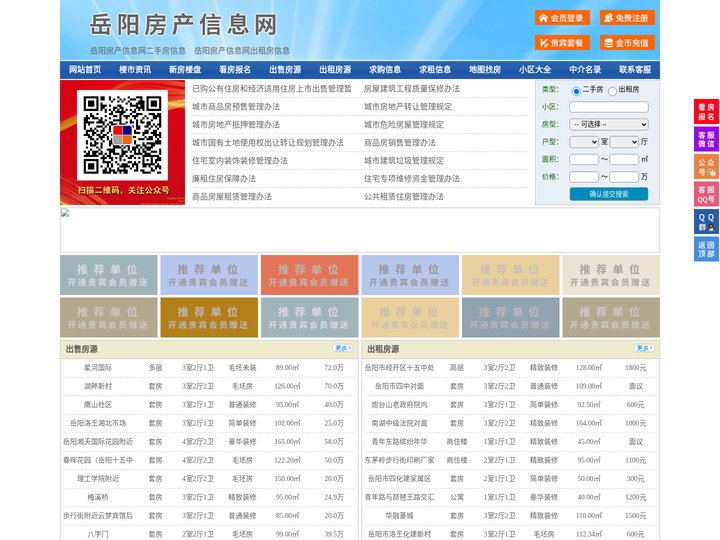Open 出售房源 navigation item
This screenshot has width=720, height=540.
[285, 70]
